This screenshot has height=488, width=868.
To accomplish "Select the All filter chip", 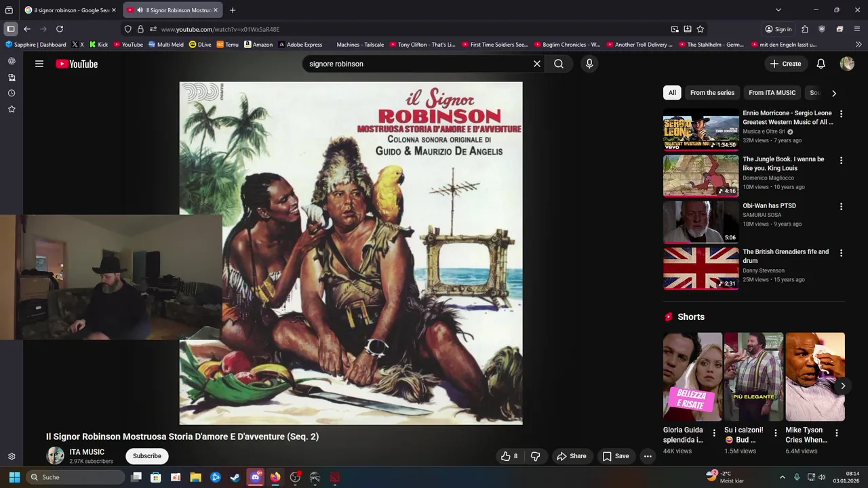I will [x=672, y=93].
